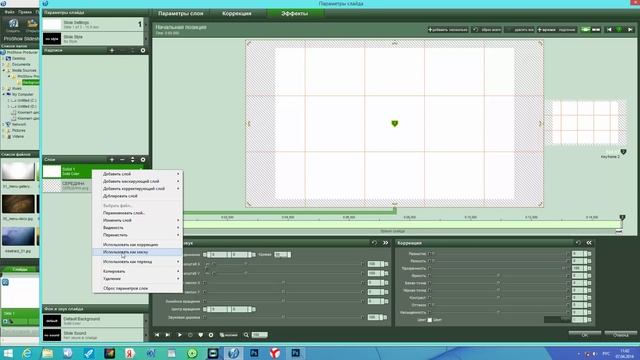Expand 'Использовать как переход' submenu arrow
640x360 pixels.
click(178, 262)
